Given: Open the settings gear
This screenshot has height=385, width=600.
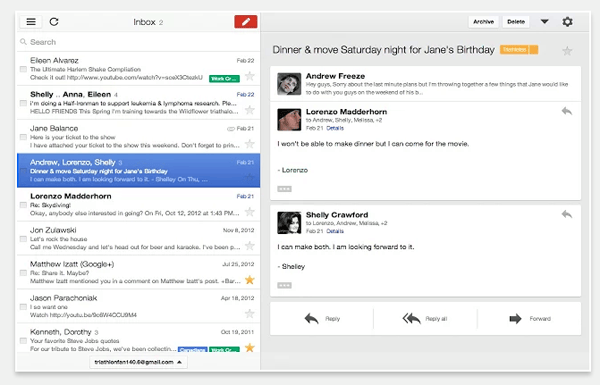Looking at the screenshot, I should (x=567, y=22).
